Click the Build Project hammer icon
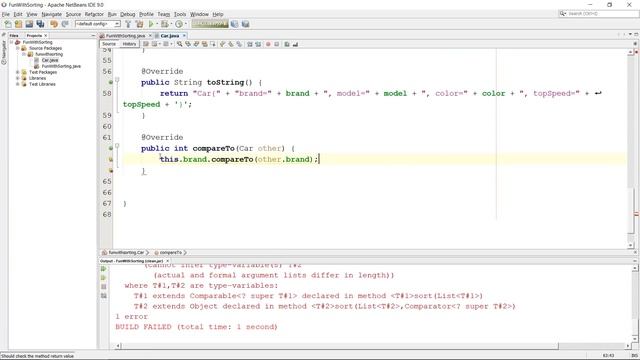 pyautogui.click(x=128, y=24)
